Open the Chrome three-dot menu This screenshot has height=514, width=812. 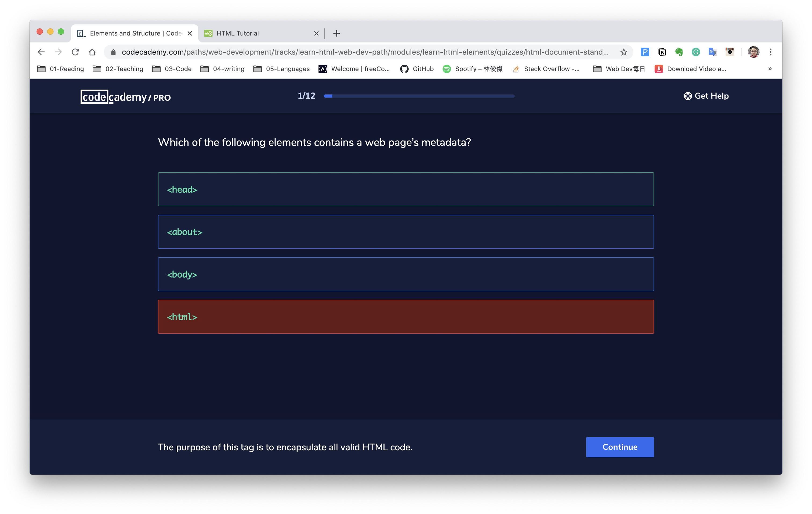pos(770,52)
